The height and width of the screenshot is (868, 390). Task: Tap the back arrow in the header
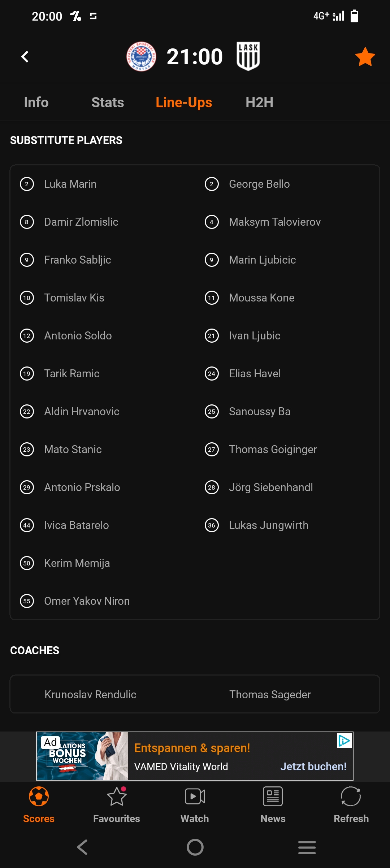25,57
